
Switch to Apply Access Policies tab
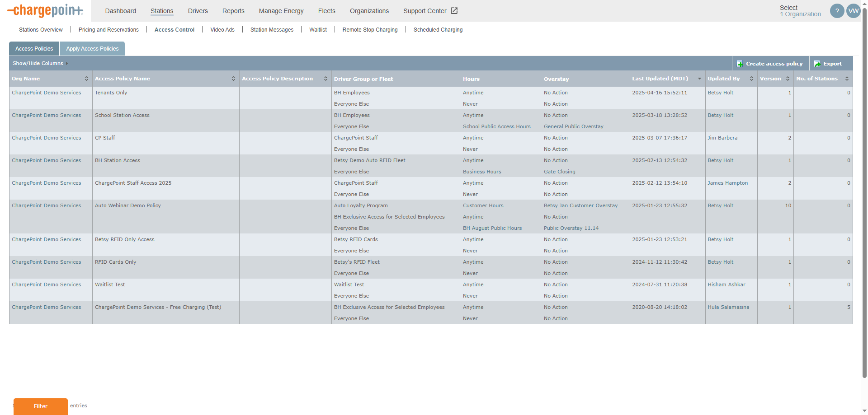pos(92,49)
